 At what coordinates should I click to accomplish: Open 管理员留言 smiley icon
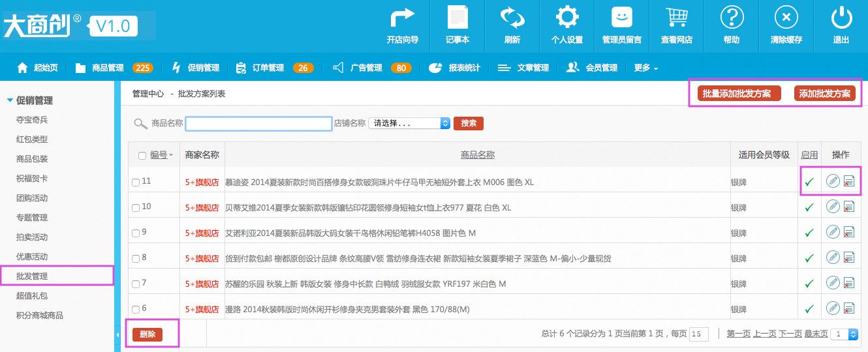pyautogui.click(x=622, y=18)
